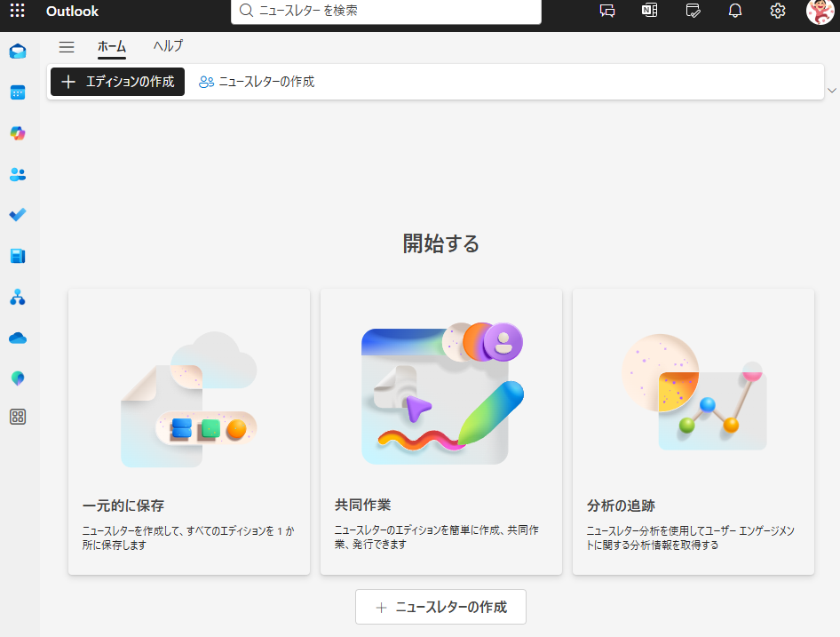Open the settings gear in header

(x=778, y=11)
